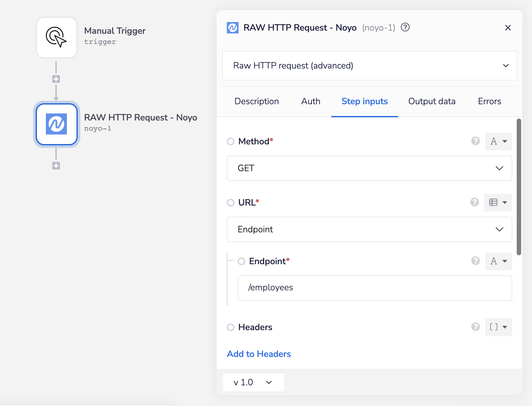Image resolution: width=532 pixels, height=406 pixels.
Task: Click the text type 'A' icon beside Endpoint
Action: [x=499, y=261]
